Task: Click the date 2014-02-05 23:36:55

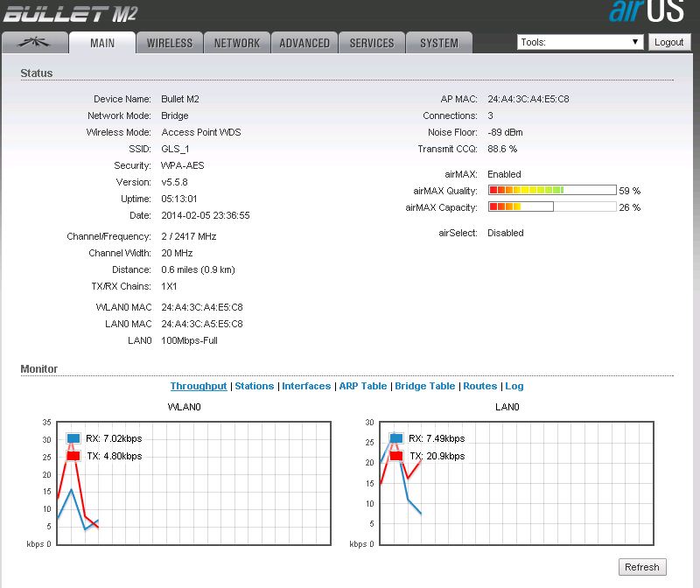Action: pyautogui.click(x=206, y=215)
